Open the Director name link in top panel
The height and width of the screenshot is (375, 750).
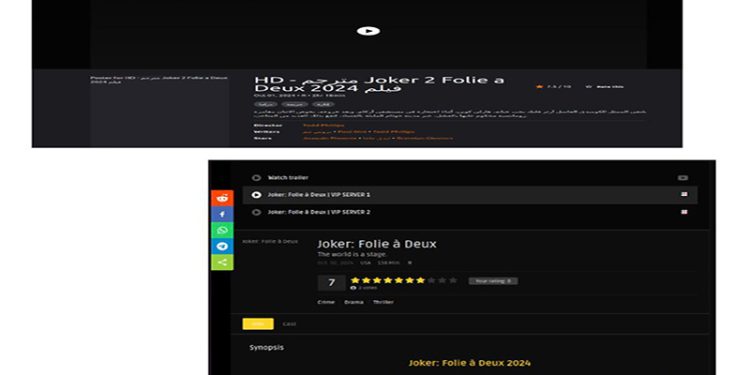323,125
